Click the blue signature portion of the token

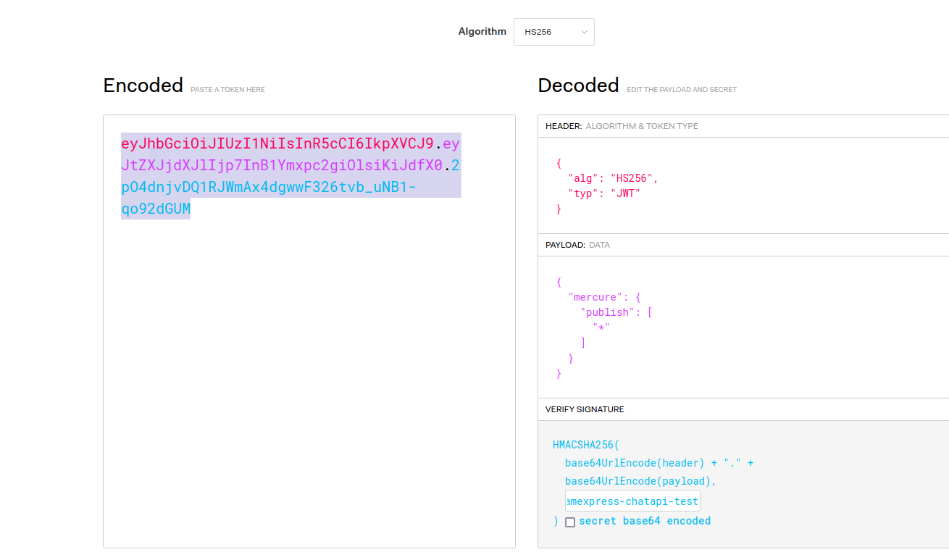[290, 188]
